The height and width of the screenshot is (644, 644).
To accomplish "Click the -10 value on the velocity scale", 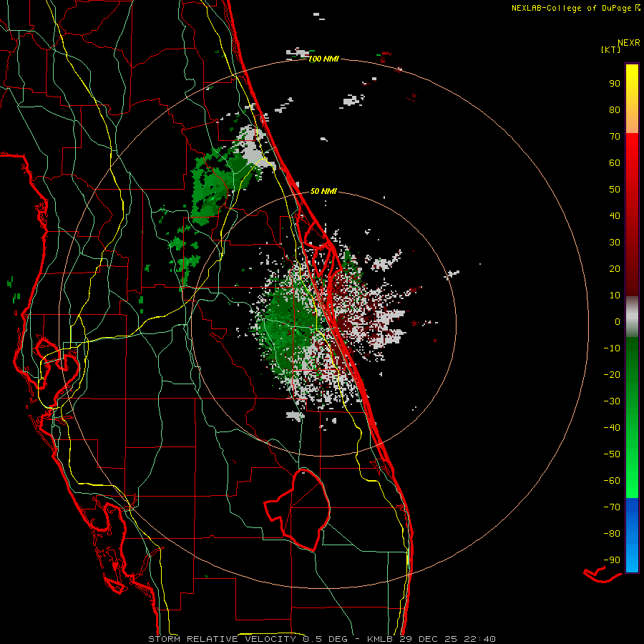I will tap(612, 348).
